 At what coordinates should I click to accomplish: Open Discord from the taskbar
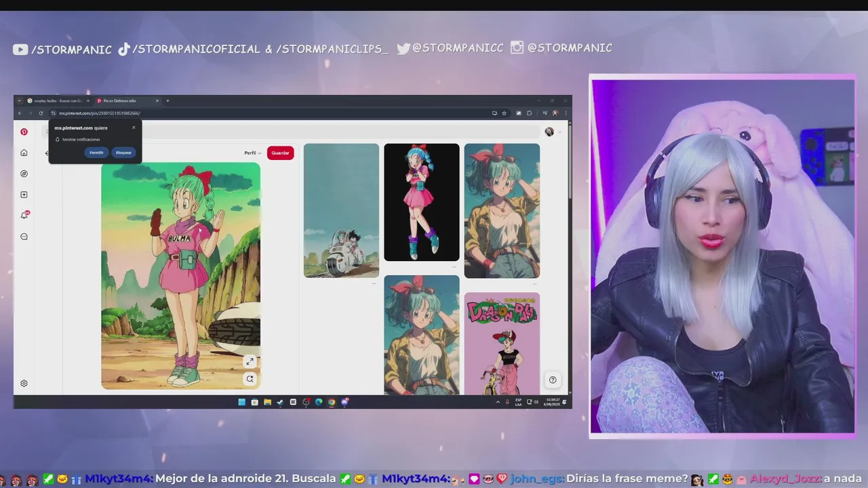(344, 402)
